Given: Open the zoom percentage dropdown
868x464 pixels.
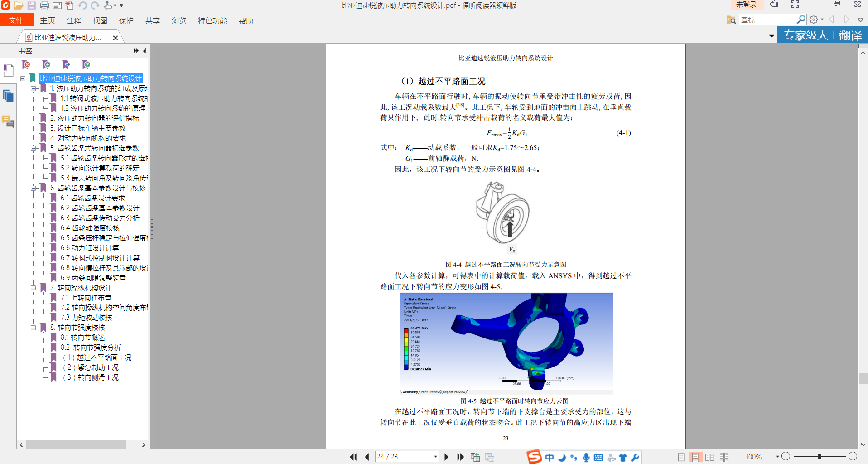Looking at the screenshot, I should [777, 457].
